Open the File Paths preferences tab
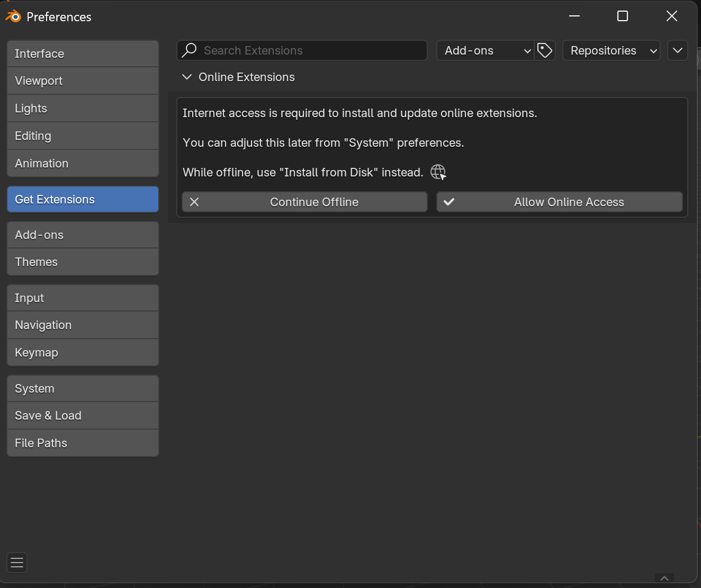701x588 pixels. click(x=83, y=443)
